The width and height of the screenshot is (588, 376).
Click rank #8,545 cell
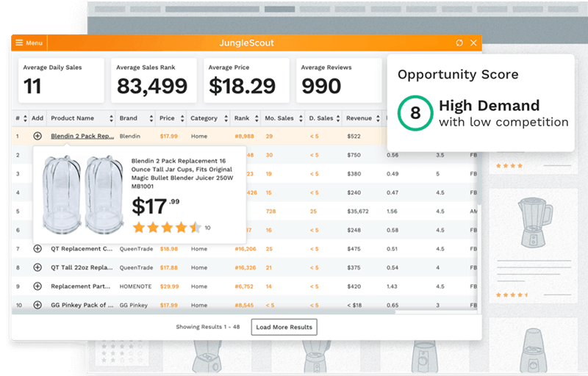(x=244, y=305)
